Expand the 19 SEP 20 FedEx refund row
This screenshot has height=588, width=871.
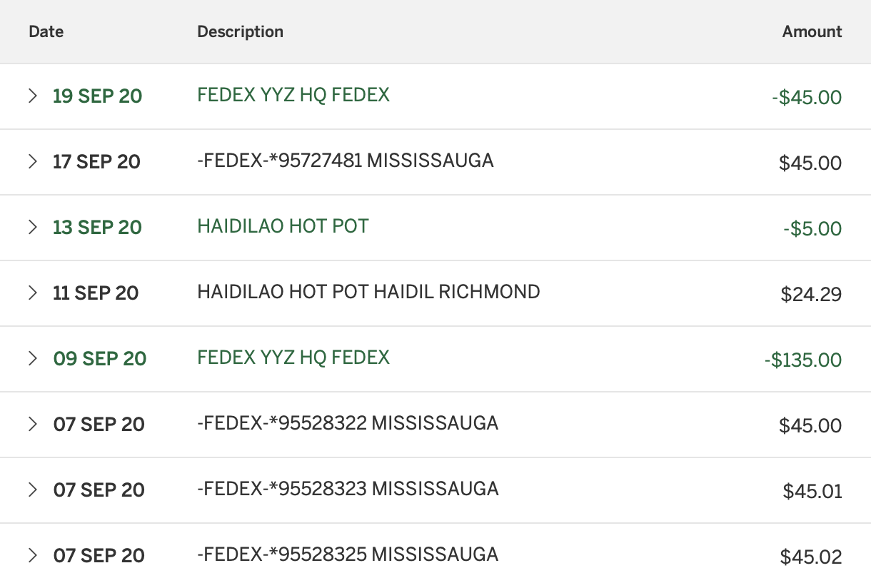click(x=32, y=96)
